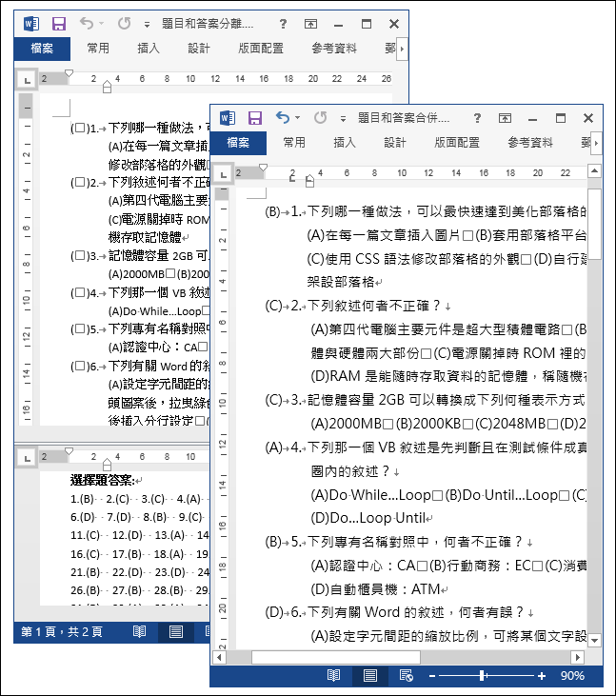The width and height of the screenshot is (616, 696).
Task: Click Save icon in back window
Action: pos(59,24)
